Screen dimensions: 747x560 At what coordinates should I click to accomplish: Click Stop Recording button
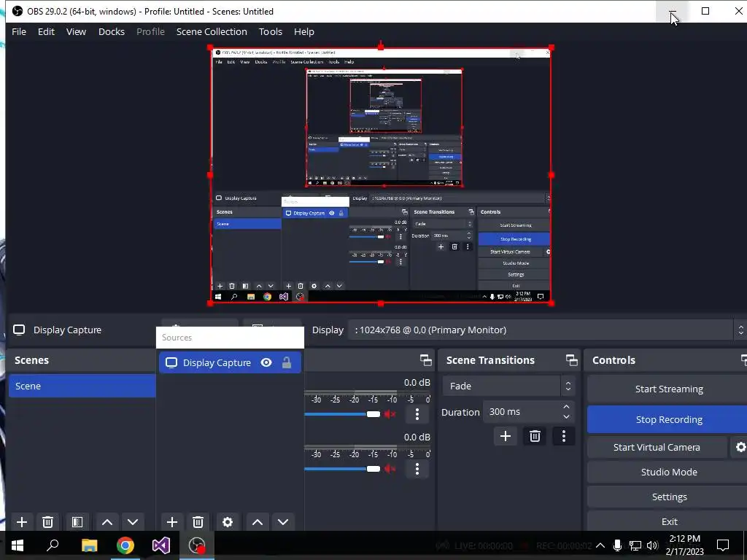coord(668,419)
